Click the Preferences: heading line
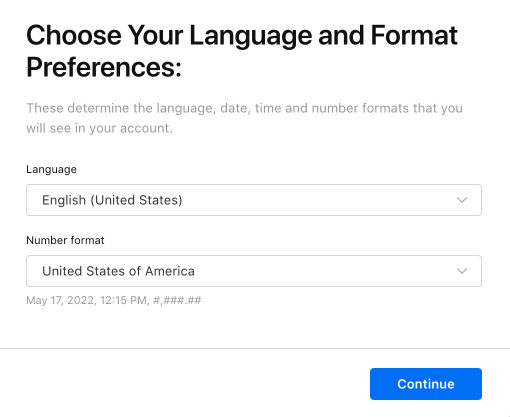 coord(104,67)
